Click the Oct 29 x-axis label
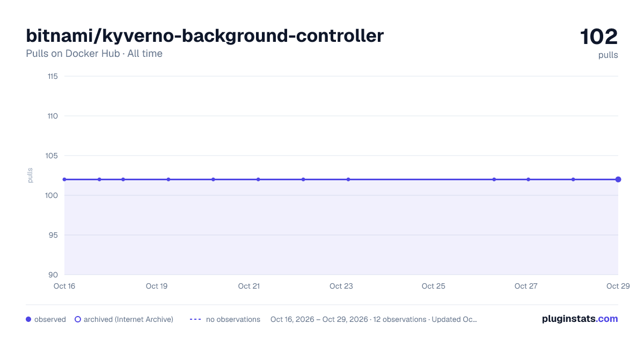 tap(618, 286)
